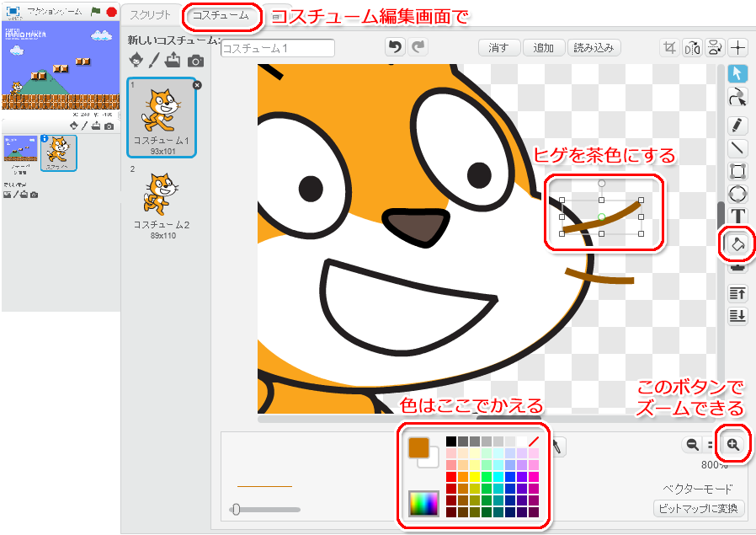Select the Line tool
This screenshot has height=535, width=756.
tap(737, 148)
